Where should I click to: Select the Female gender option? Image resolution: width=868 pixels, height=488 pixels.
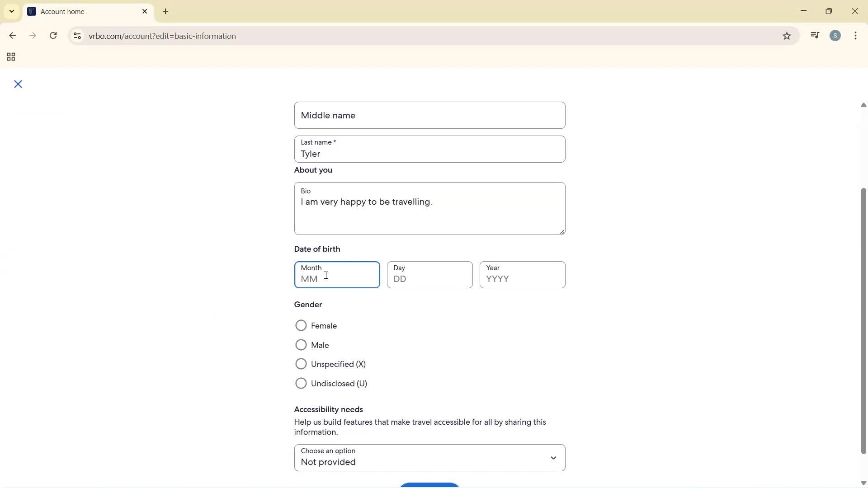(301, 325)
